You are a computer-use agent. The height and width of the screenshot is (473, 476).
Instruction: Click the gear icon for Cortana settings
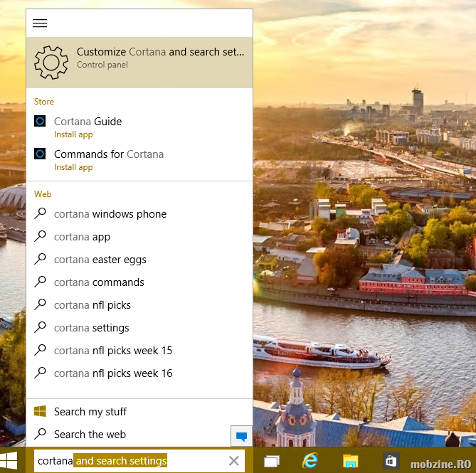coord(51,63)
